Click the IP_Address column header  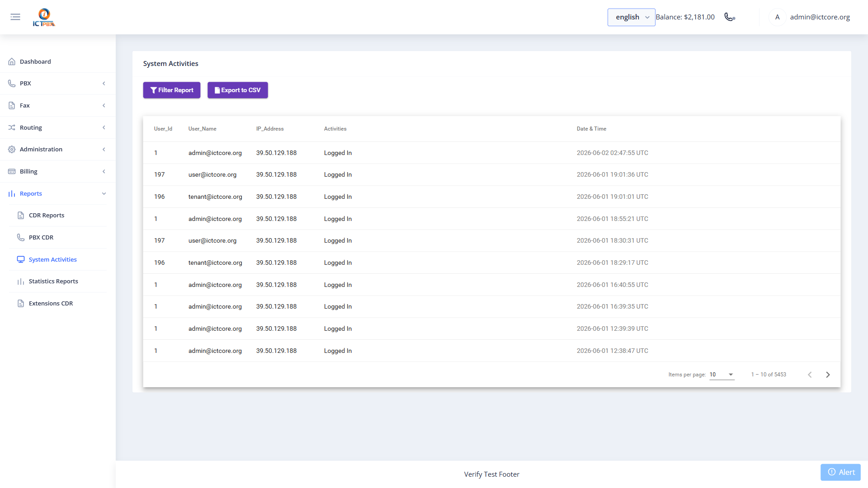pyautogui.click(x=270, y=129)
